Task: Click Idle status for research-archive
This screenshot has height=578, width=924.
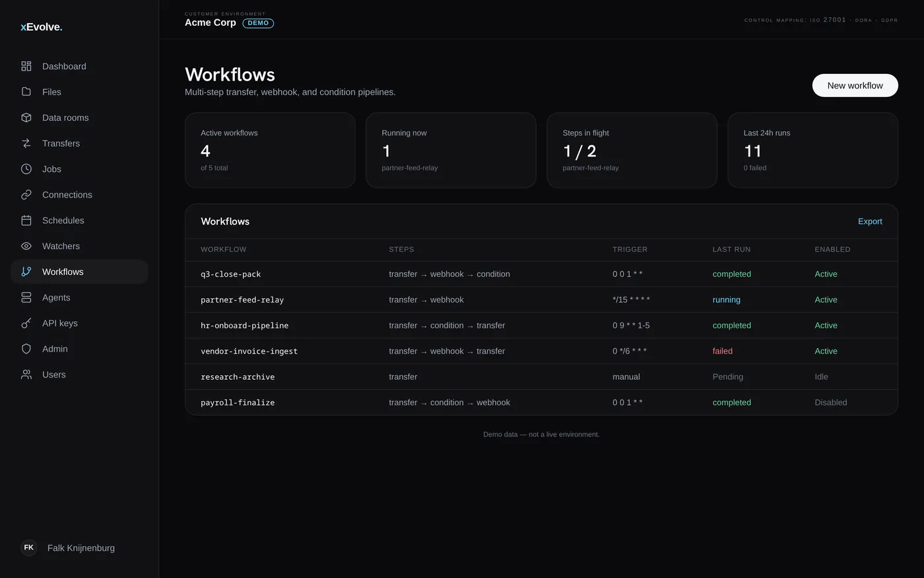Action: [x=821, y=377]
